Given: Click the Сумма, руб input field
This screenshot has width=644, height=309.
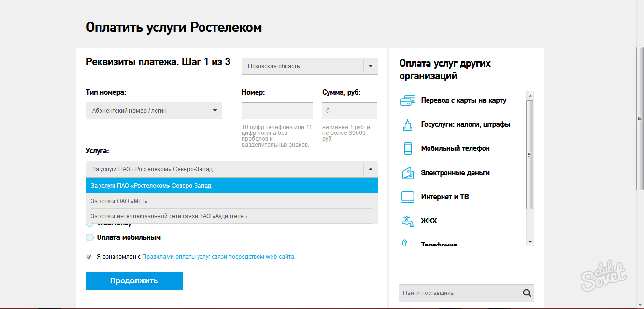Looking at the screenshot, I should pos(350,111).
